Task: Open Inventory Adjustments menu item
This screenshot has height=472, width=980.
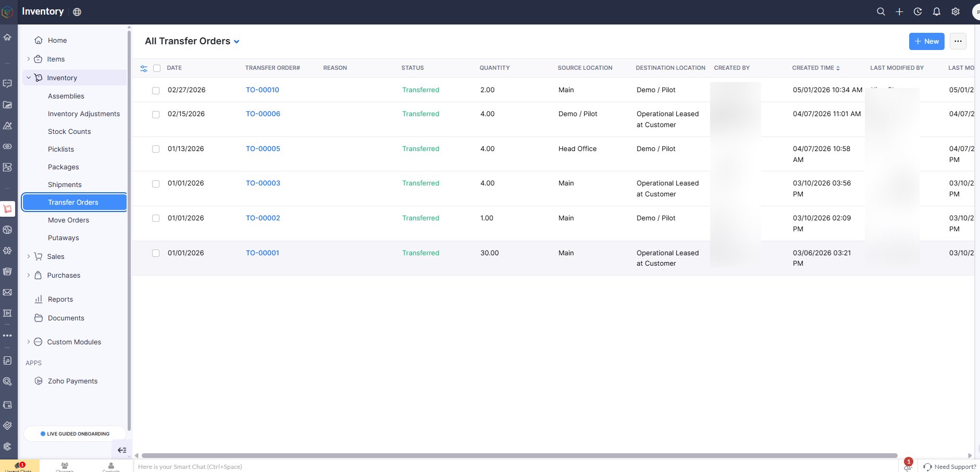Action: [84, 114]
